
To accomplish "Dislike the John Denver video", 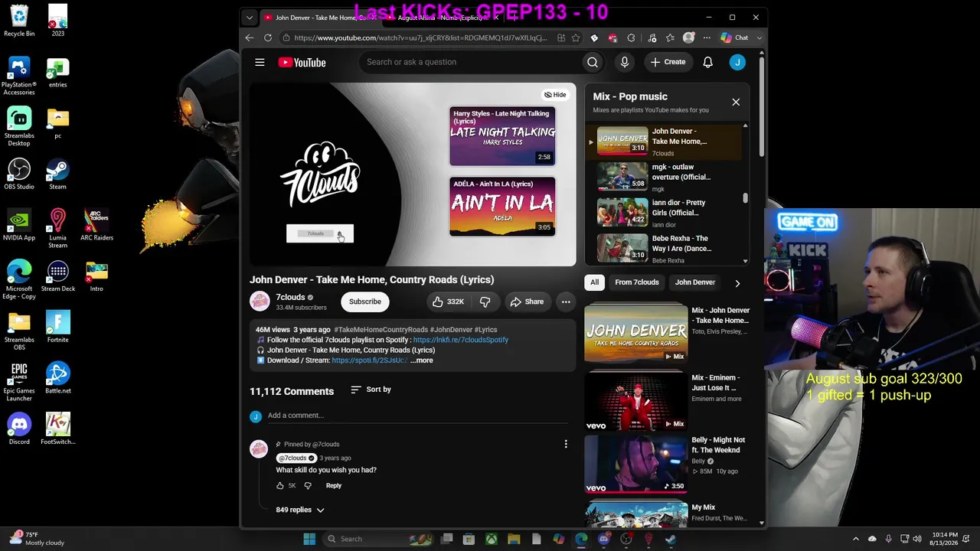I will point(485,302).
